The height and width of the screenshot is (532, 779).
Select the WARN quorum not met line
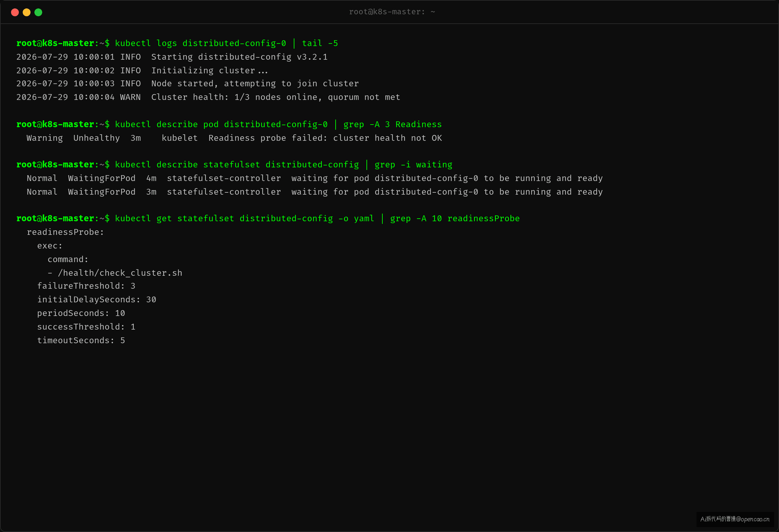[x=208, y=97]
